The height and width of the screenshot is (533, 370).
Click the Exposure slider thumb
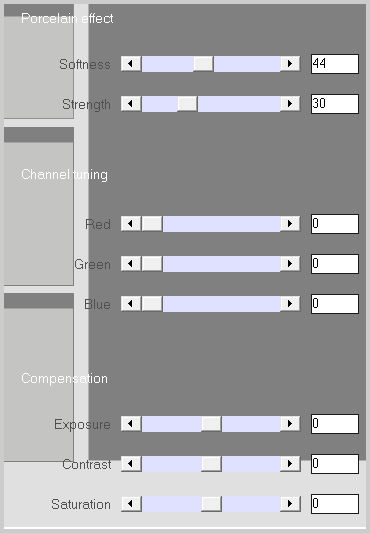point(211,424)
